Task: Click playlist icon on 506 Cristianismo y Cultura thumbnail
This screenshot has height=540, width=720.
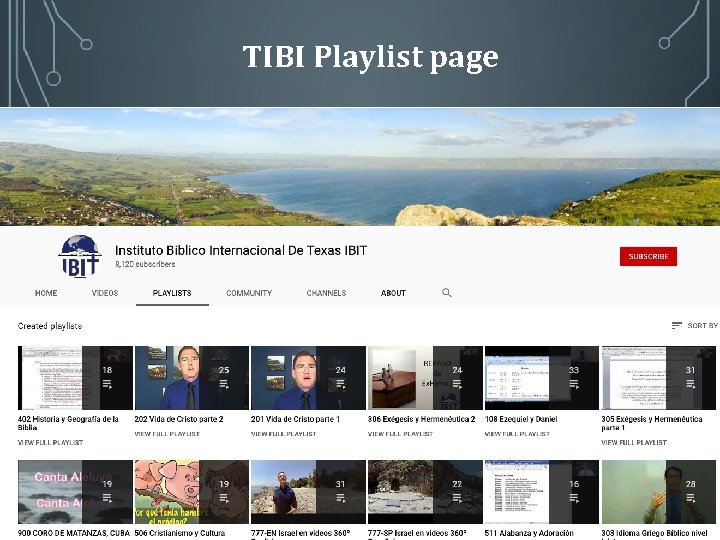Action: click(x=224, y=498)
